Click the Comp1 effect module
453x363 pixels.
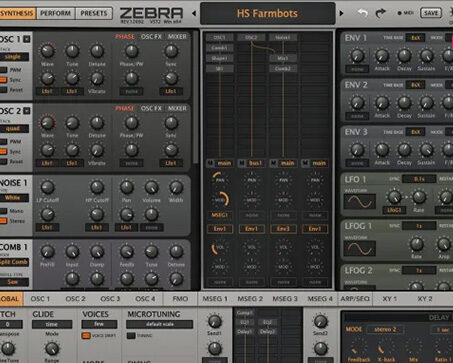(x=245, y=313)
